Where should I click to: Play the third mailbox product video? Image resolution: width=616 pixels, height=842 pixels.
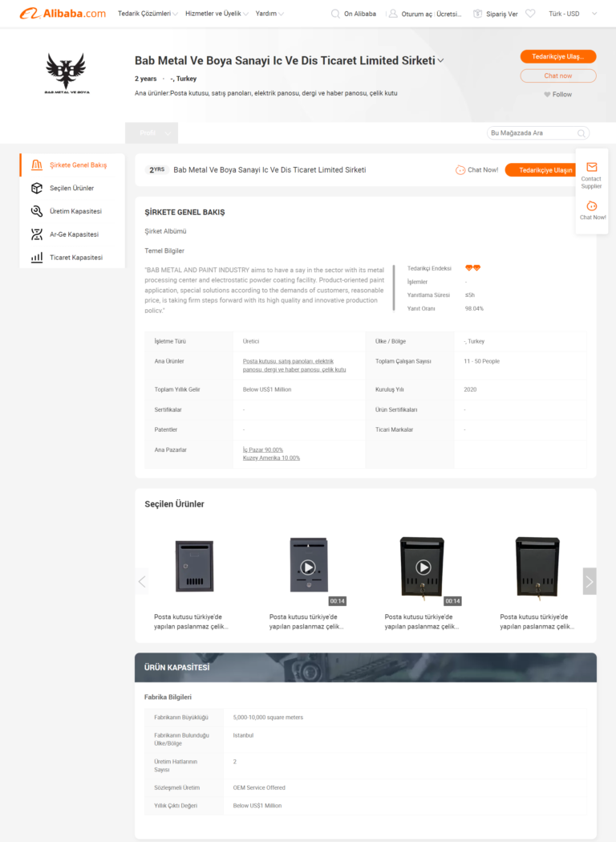(x=423, y=567)
